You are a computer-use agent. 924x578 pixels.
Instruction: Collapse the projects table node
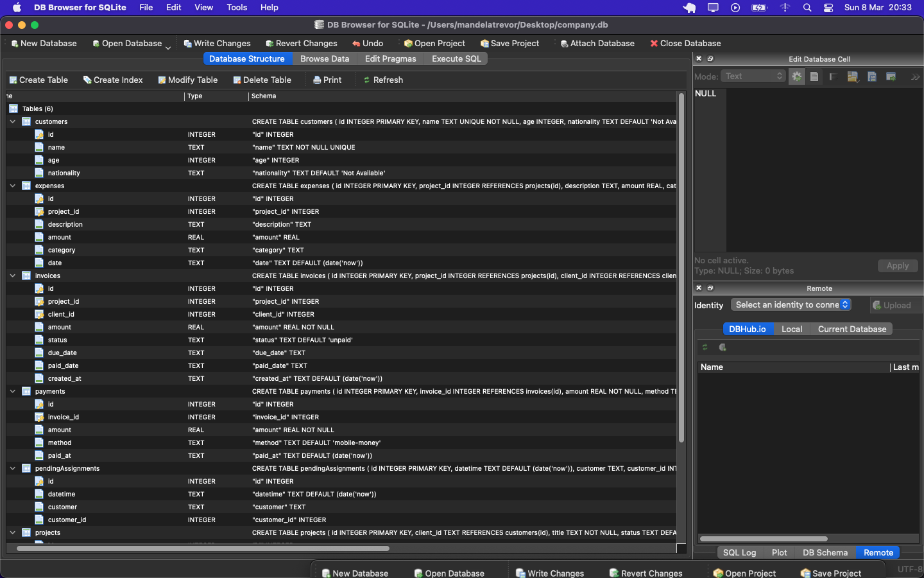tap(13, 532)
